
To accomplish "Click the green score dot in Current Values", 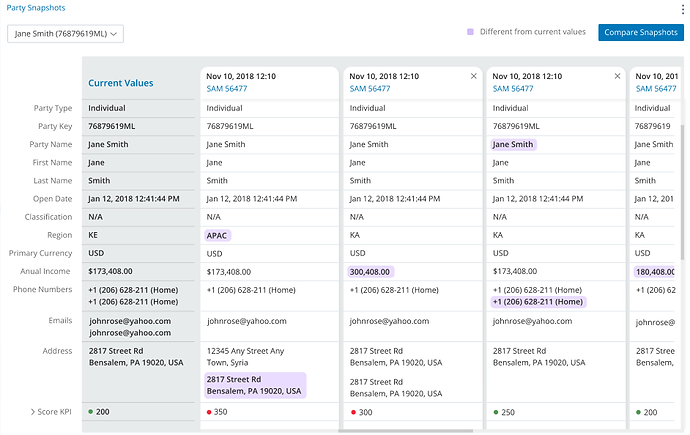I will coord(91,411).
